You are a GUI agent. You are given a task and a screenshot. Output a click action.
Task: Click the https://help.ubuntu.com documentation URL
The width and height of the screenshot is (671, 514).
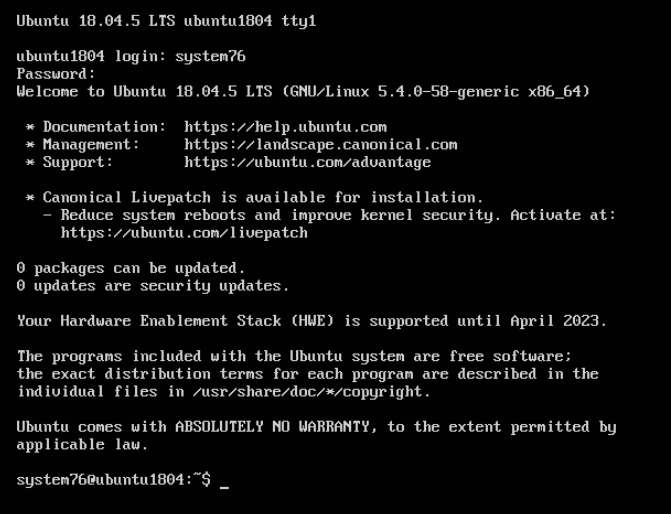(285, 127)
